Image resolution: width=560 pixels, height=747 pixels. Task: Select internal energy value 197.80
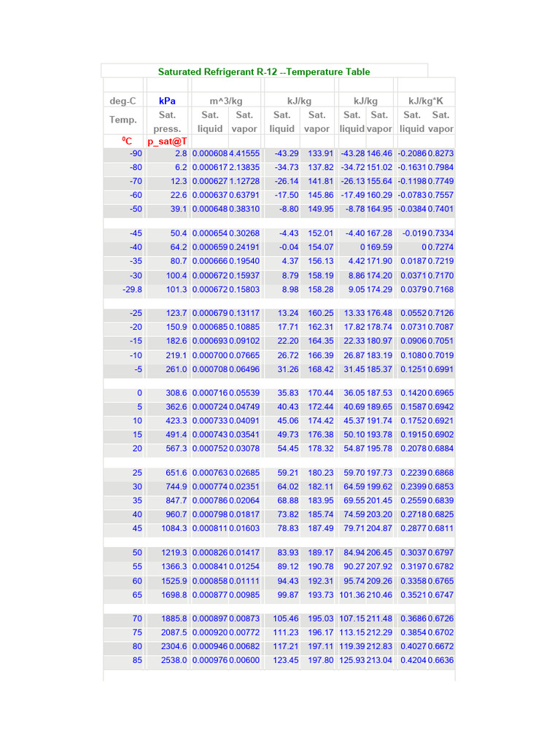(321, 660)
